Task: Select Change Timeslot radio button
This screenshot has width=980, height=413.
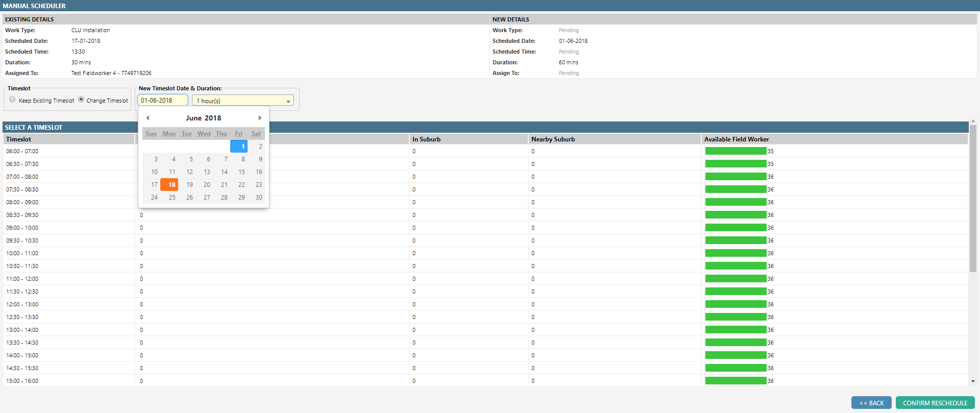Action: click(x=81, y=100)
